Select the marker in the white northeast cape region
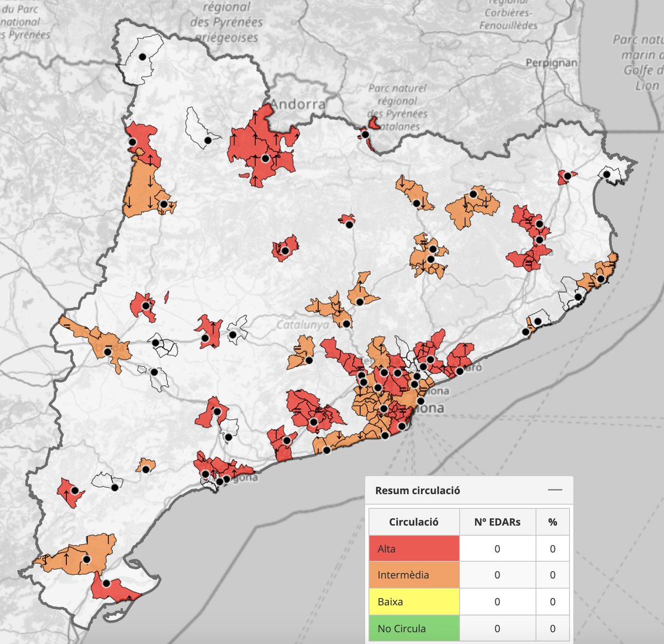 click(607, 174)
